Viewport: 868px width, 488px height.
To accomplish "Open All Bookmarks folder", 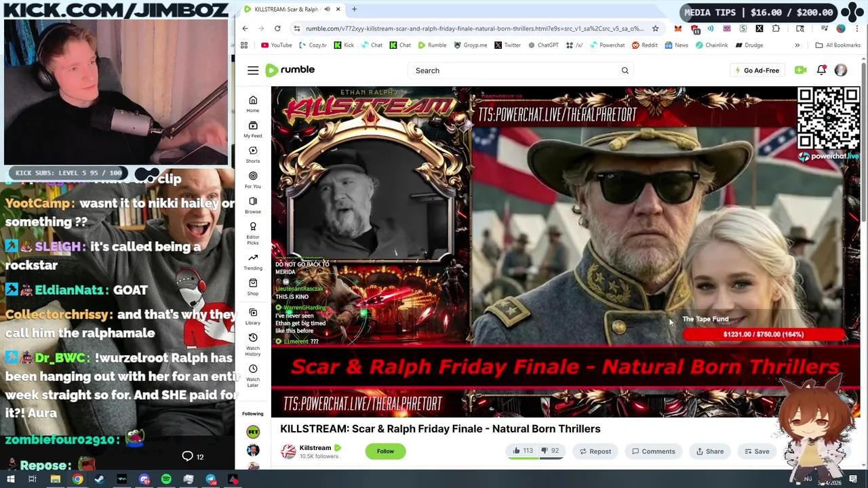I will pyautogui.click(x=837, y=45).
